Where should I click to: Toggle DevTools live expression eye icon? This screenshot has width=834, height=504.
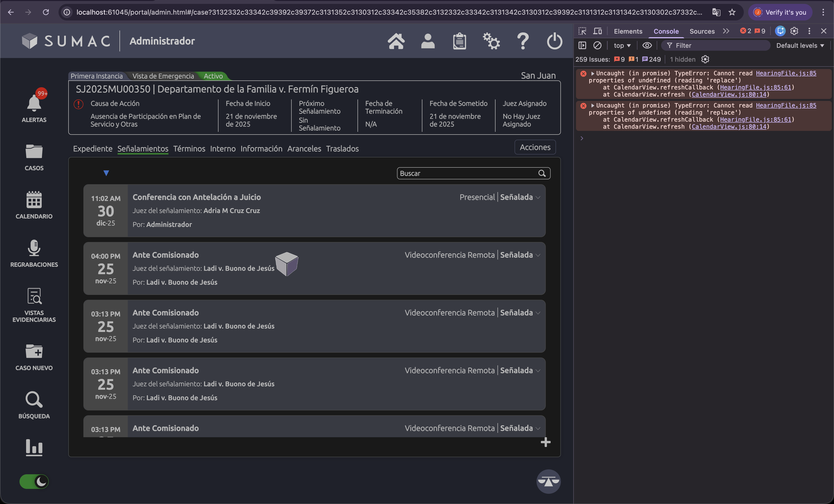647,45
